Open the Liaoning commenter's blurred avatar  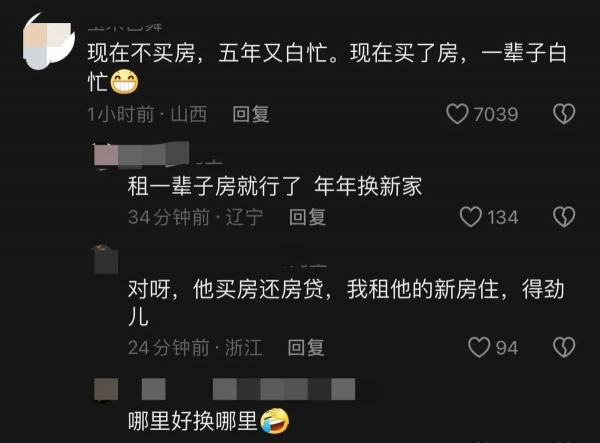[x=106, y=155]
